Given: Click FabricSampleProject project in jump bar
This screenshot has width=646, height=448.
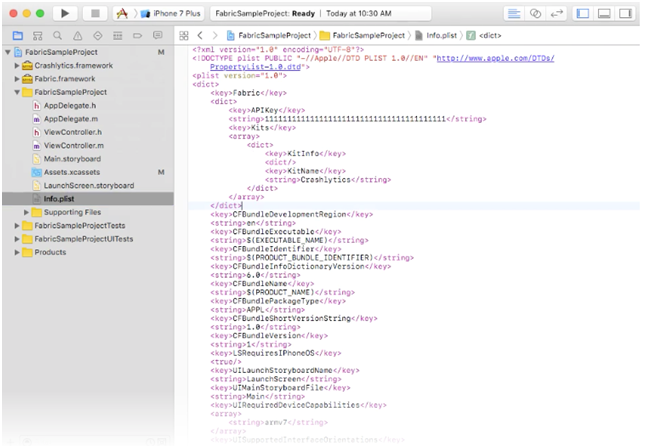Looking at the screenshot, I should click(x=269, y=35).
